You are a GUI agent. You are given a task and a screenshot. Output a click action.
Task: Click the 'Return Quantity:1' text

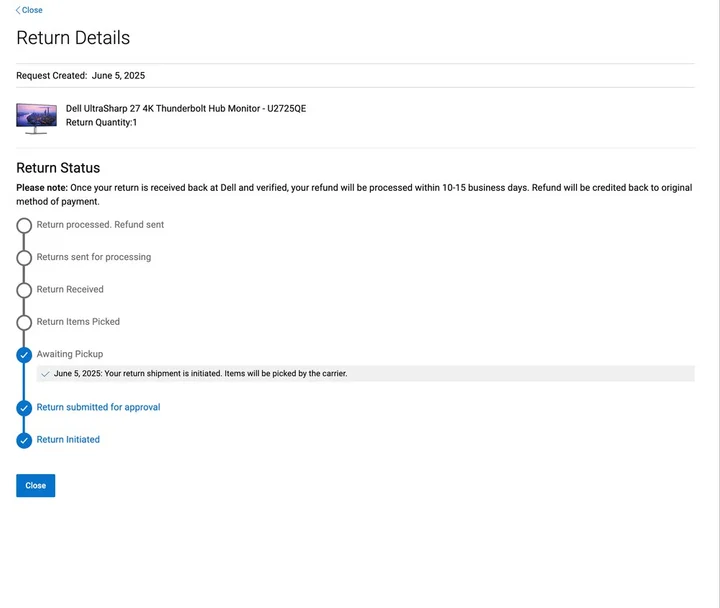coord(101,122)
